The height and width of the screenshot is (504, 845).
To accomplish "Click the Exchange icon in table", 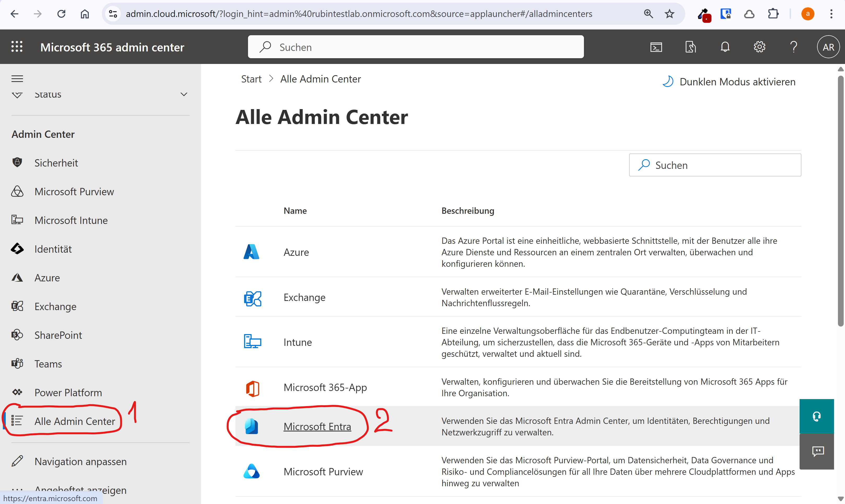I will coord(252,298).
